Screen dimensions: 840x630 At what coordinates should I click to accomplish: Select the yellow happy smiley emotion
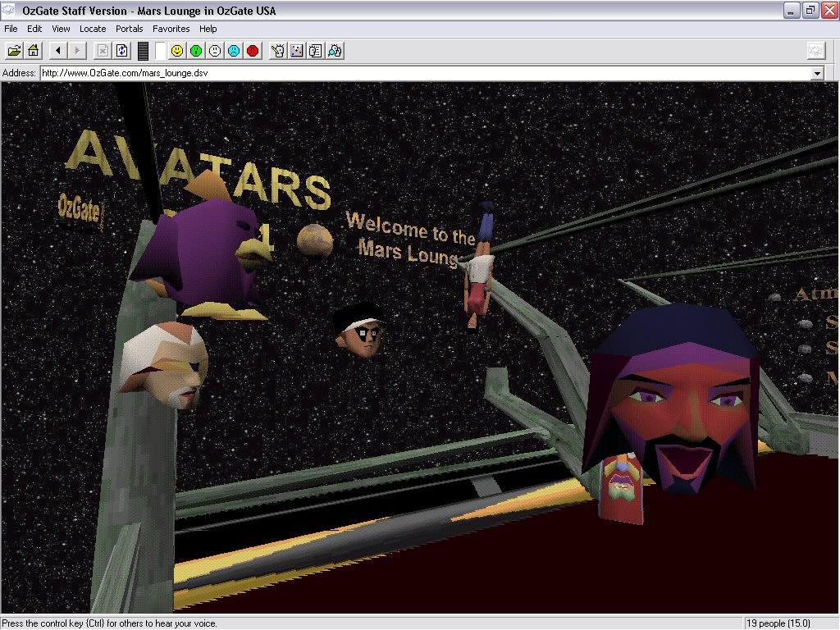coord(176,51)
